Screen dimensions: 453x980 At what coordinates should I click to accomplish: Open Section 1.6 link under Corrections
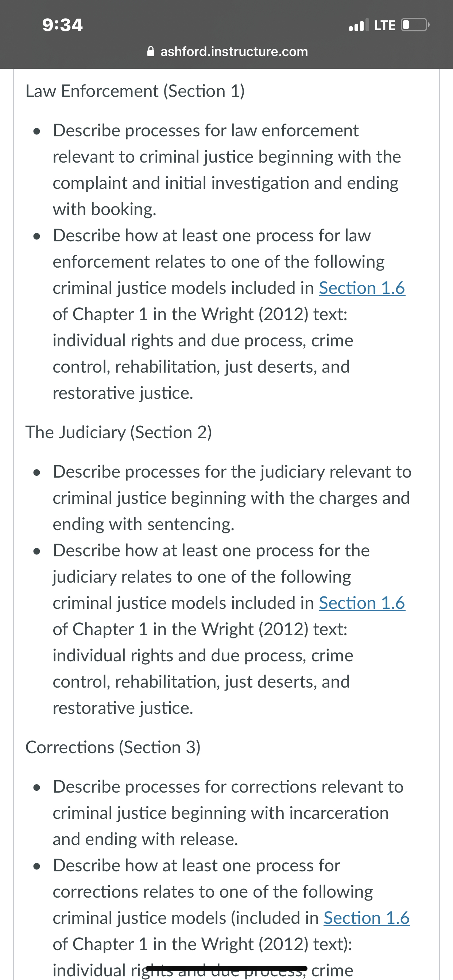coord(367,918)
